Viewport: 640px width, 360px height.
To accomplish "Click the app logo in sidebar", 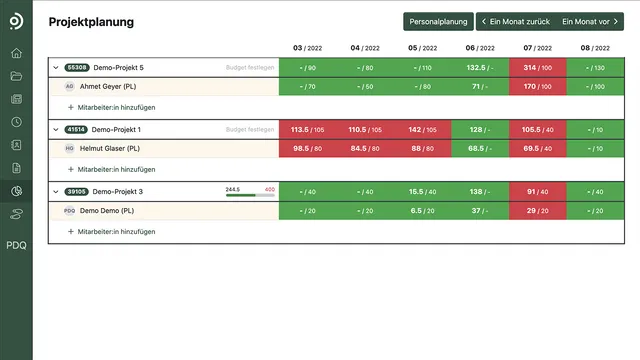I will click(x=16, y=21).
